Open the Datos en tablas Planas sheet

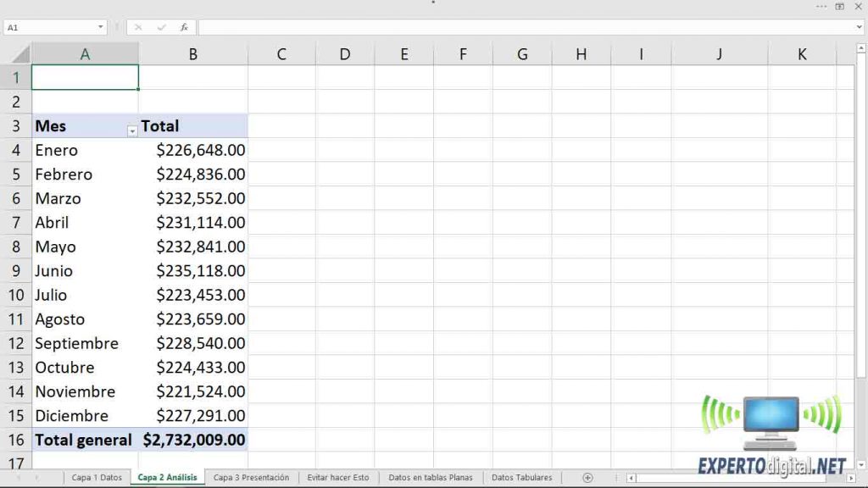431,477
